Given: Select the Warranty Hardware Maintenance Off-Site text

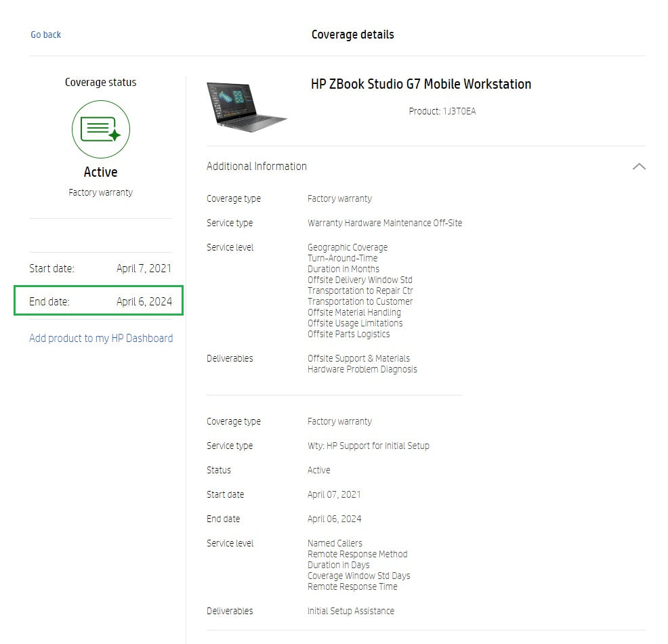Looking at the screenshot, I should pos(385,223).
